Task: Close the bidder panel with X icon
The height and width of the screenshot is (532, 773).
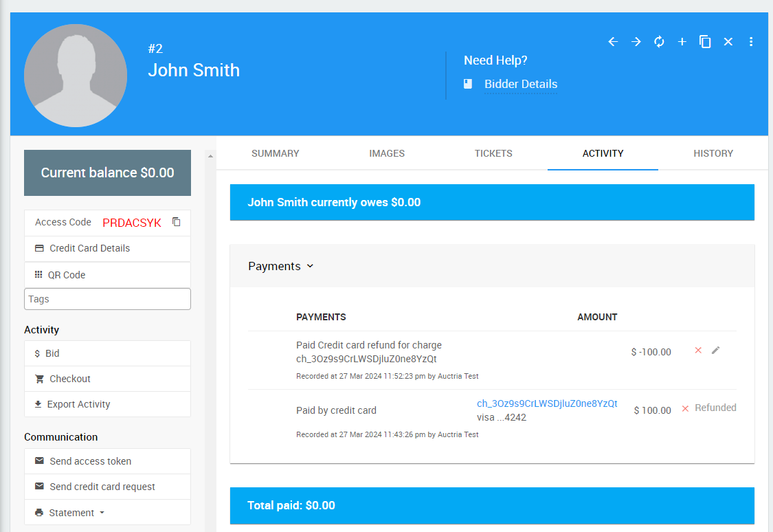Action: [728, 42]
